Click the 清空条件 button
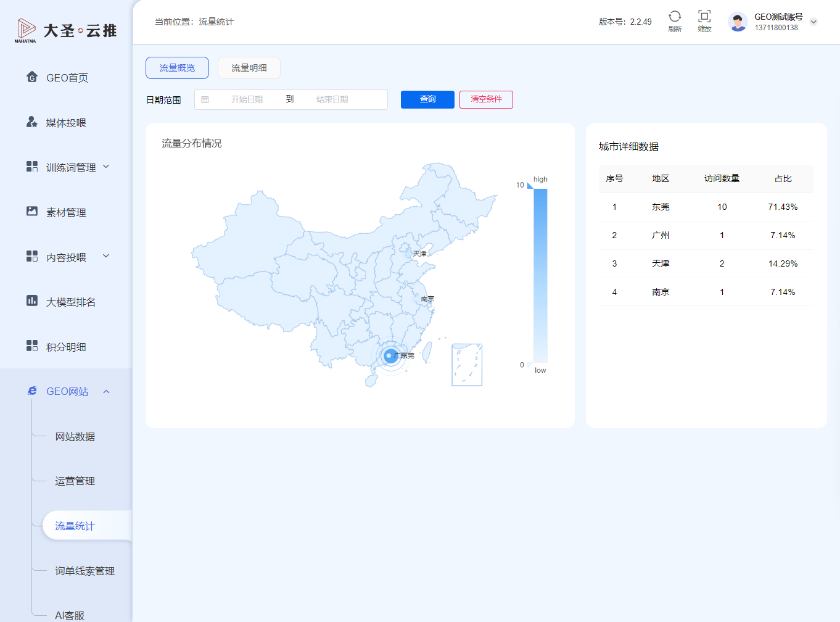 [486, 99]
